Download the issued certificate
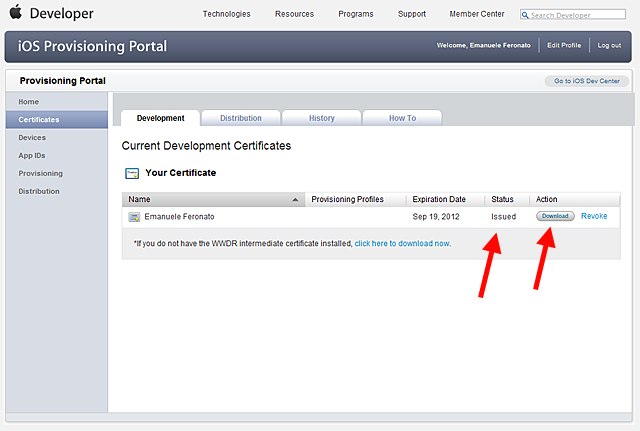The image size is (640, 431). [555, 216]
